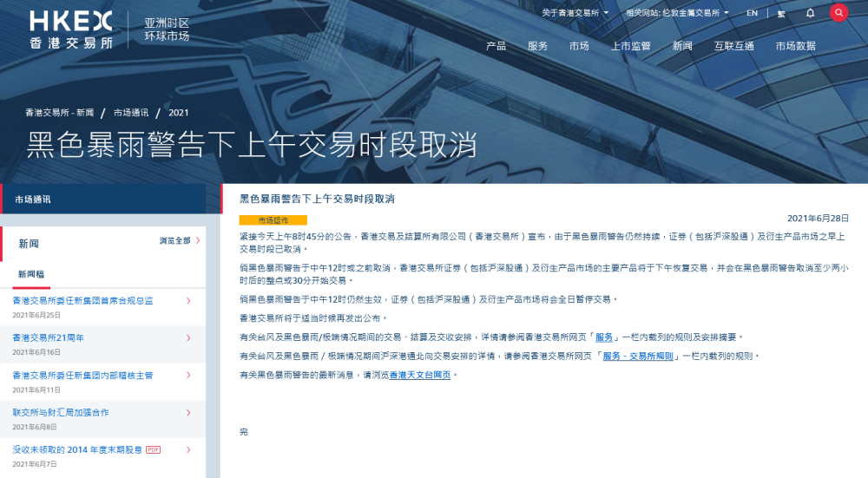Viewport: 868px width, 478px height.
Task: Open the 产品 menu
Action: pyautogui.click(x=496, y=46)
